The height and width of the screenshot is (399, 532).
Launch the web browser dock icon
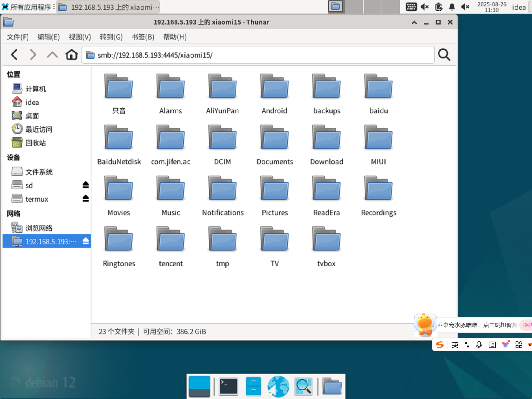(278, 386)
